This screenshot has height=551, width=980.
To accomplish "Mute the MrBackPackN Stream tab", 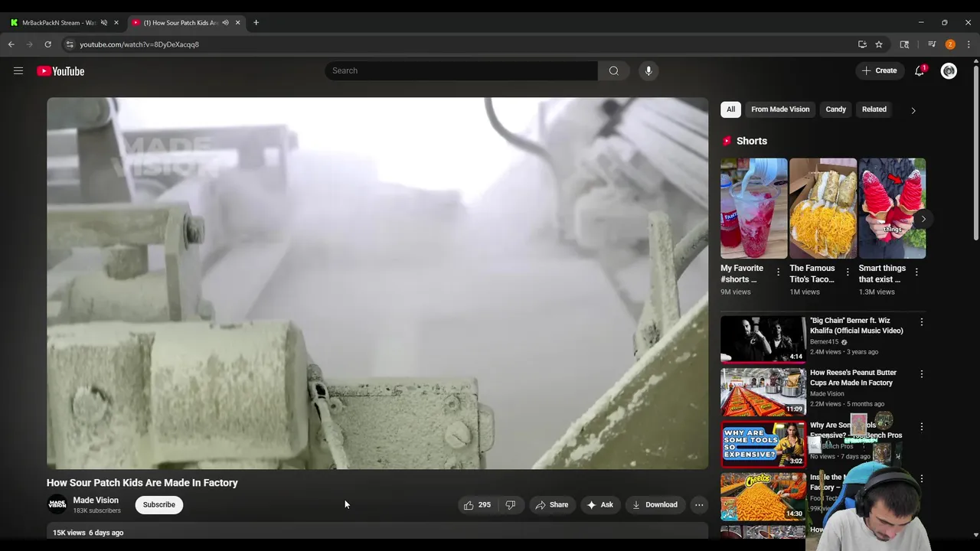I will pyautogui.click(x=104, y=23).
